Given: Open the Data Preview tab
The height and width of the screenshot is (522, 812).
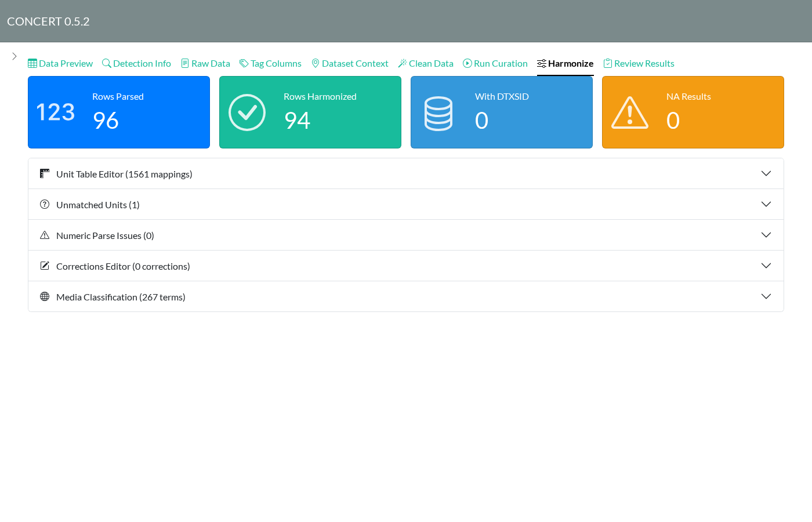Looking at the screenshot, I should pos(60,63).
